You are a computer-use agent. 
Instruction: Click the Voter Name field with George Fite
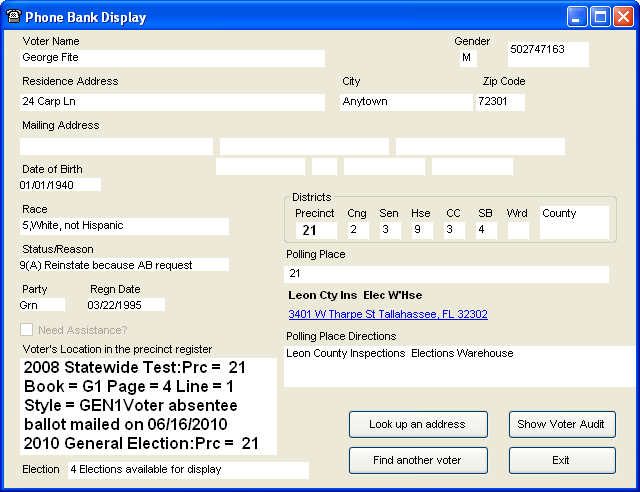coord(172,58)
